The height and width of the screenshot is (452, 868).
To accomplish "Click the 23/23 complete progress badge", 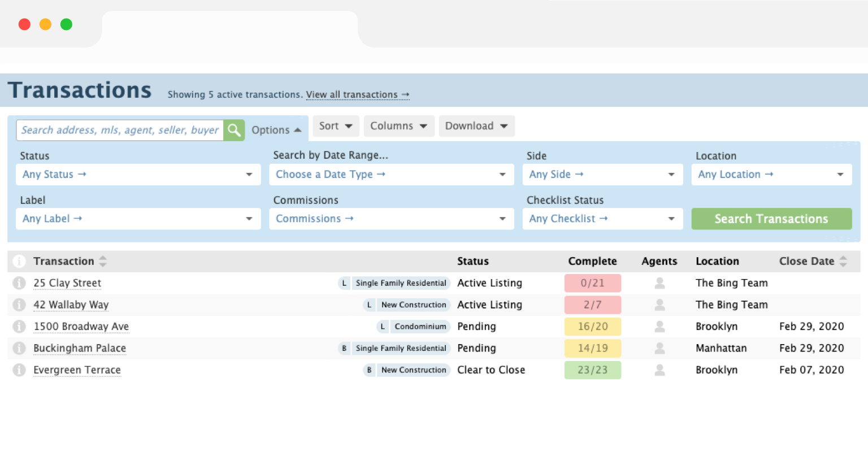I will (593, 370).
